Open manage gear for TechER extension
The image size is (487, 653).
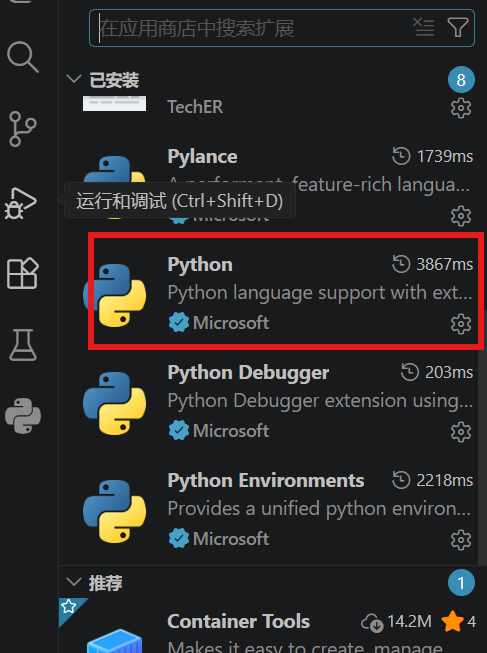461,108
